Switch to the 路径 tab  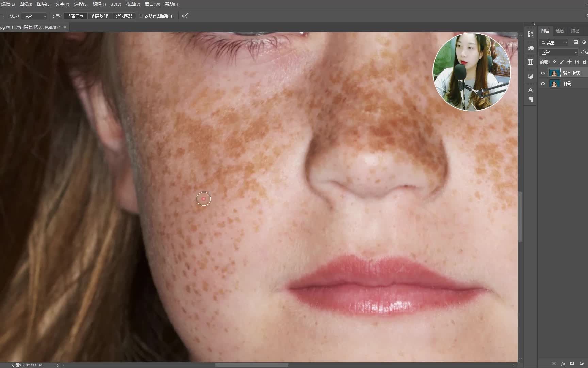pyautogui.click(x=575, y=31)
